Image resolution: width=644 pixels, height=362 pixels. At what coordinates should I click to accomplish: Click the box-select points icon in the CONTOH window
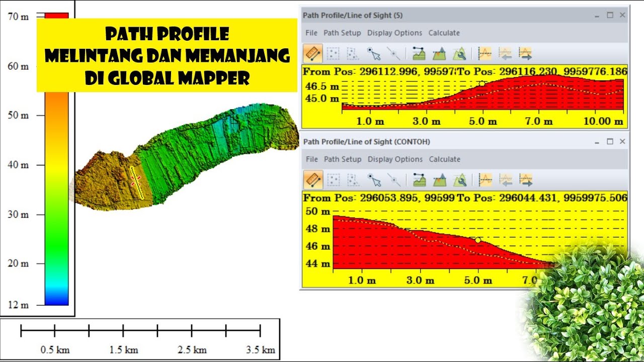click(x=333, y=180)
